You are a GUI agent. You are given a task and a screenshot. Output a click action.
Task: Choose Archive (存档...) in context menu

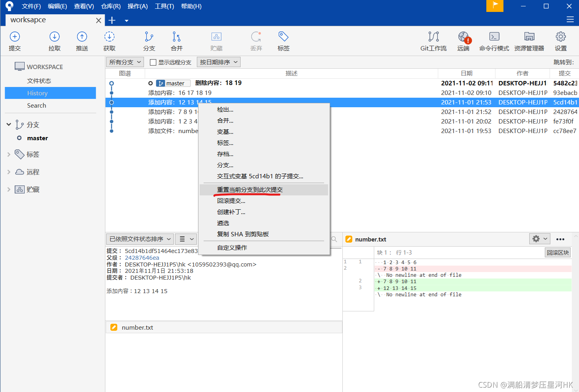pyautogui.click(x=264, y=154)
